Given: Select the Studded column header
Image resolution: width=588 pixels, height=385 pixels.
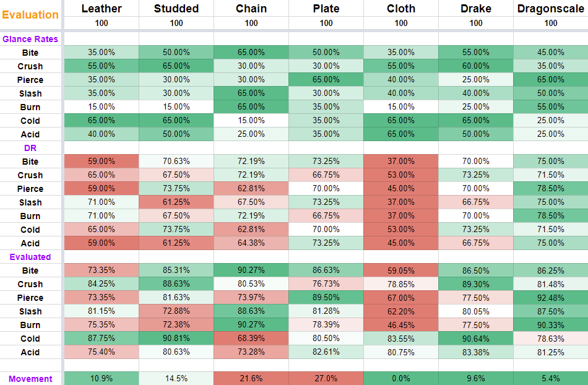Looking at the screenshot, I should [x=176, y=9].
